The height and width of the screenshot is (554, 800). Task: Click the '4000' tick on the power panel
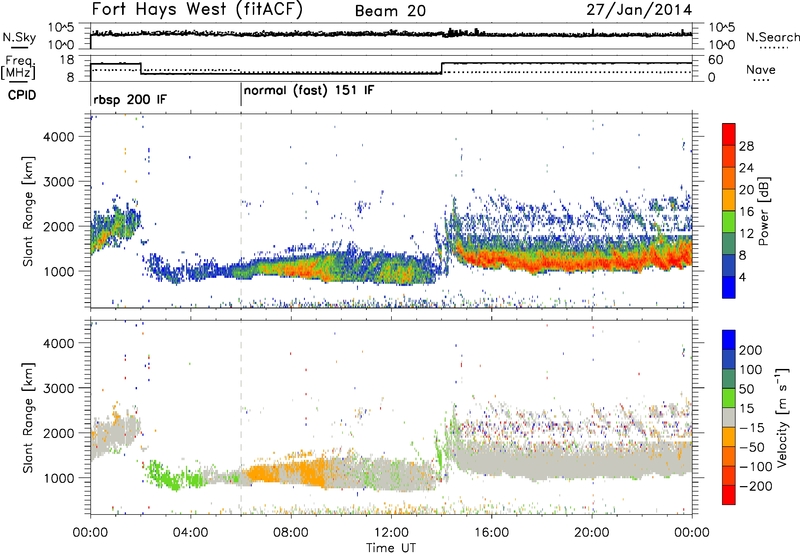59,137
